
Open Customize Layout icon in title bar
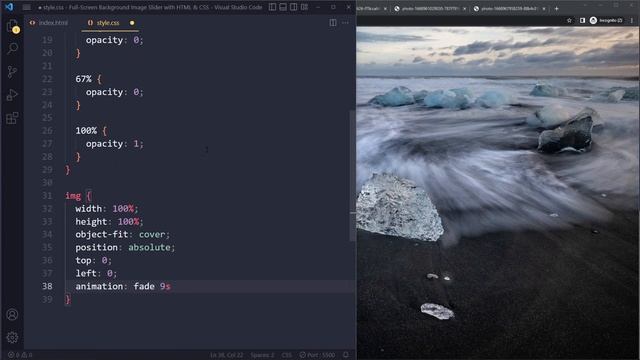304,7
